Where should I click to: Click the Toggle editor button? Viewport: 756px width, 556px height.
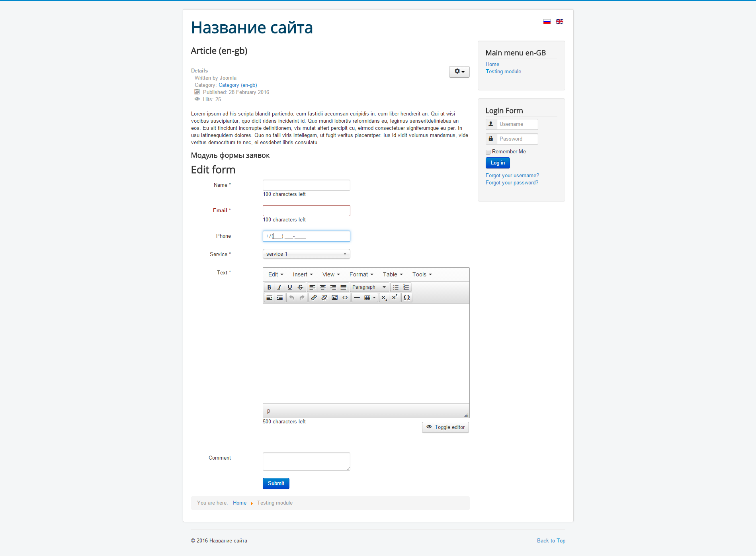(445, 427)
